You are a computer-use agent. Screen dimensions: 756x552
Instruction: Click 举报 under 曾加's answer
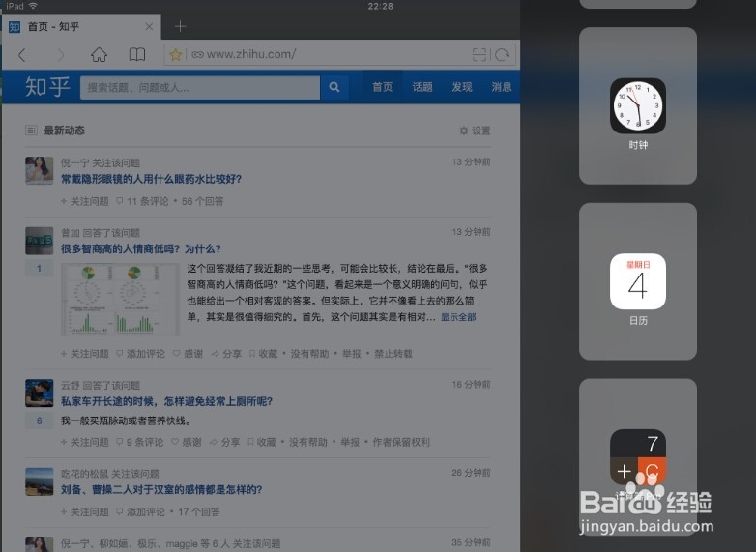click(x=352, y=354)
